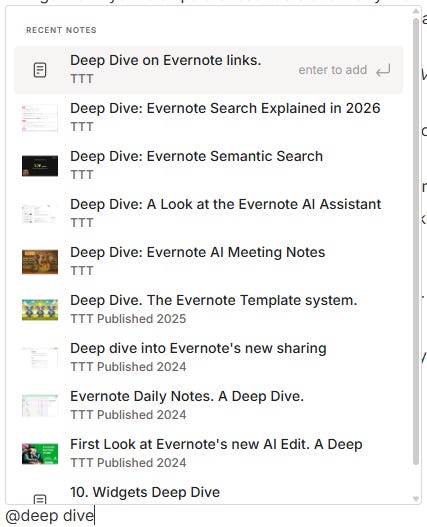Select 'Evernote Daily Notes. A Deep Dive.'
The height and width of the screenshot is (527, 427).
pyautogui.click(x=208, y=406)
